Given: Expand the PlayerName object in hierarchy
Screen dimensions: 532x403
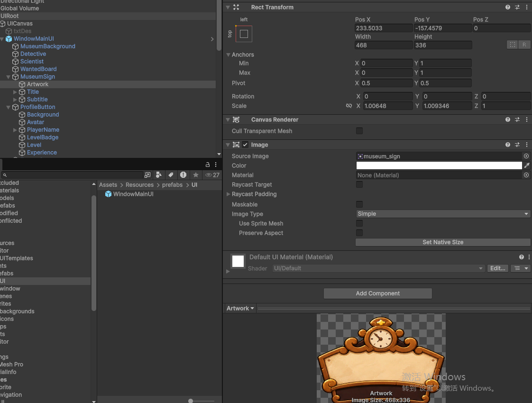Looking at the screenshot, I should click(x=15, y=130).
